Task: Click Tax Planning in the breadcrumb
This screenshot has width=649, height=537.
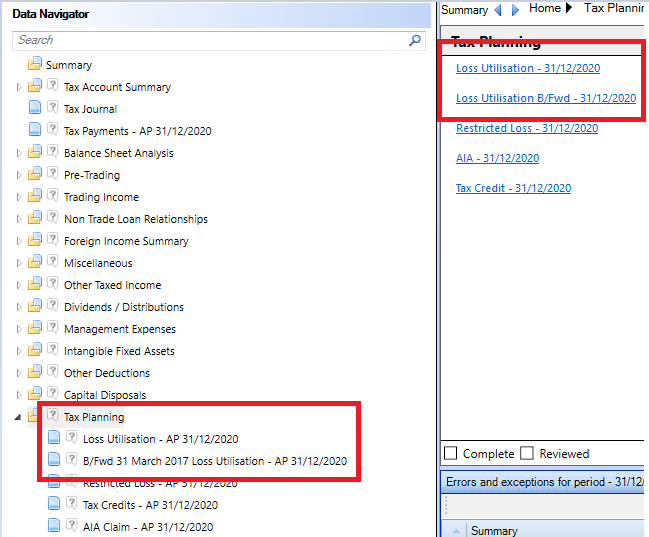Action: coord(614,8)
